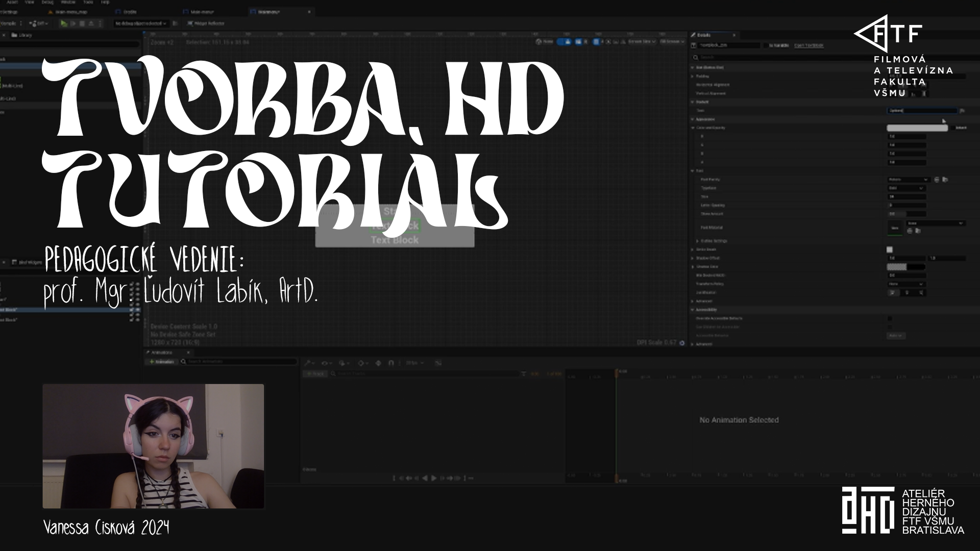Open the Typeface dropdown
Image resolution: width=980 pixels, height=551 pixels.
point(906,188)
